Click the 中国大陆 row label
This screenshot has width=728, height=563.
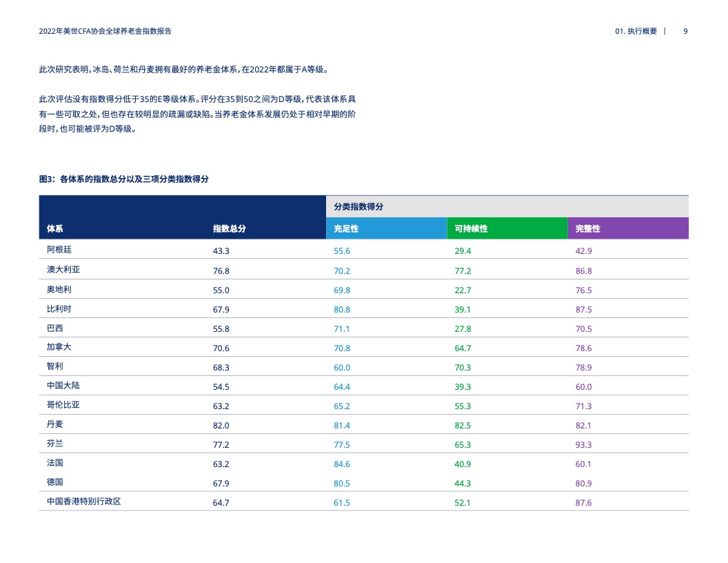63,386
